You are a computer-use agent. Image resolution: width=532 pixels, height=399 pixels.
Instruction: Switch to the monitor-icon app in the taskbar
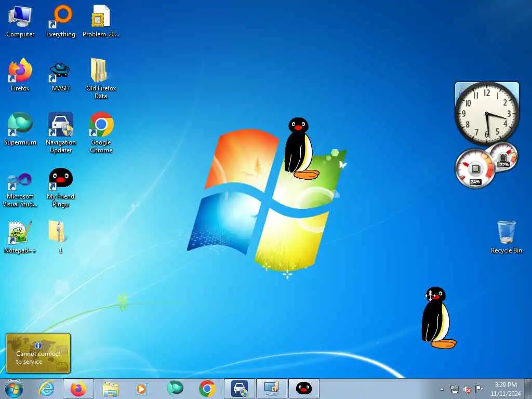point(271,389)
